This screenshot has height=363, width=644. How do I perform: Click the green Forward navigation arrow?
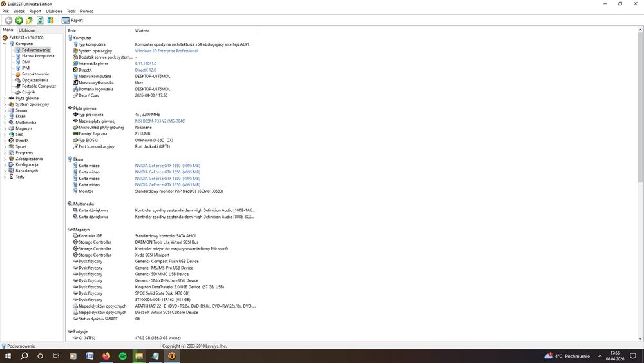(19, 20)
